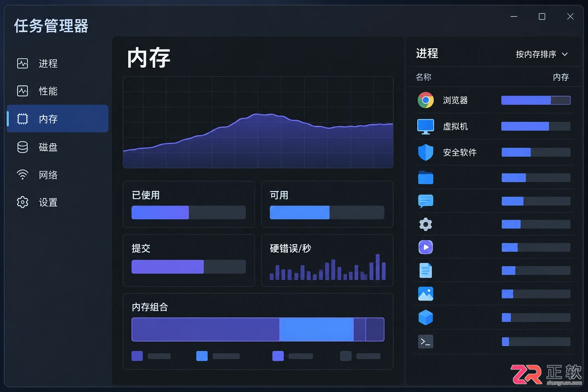Select the image viewer process icon
The width and height of the screenshot is (588, 392).
pos(425,294)
